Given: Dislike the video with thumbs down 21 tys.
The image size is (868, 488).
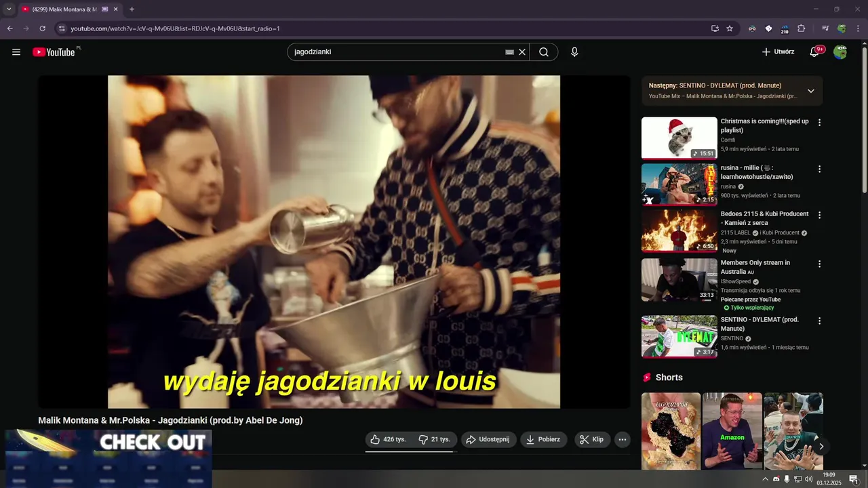Looking at the screenshot, I should tap(435, 439).
